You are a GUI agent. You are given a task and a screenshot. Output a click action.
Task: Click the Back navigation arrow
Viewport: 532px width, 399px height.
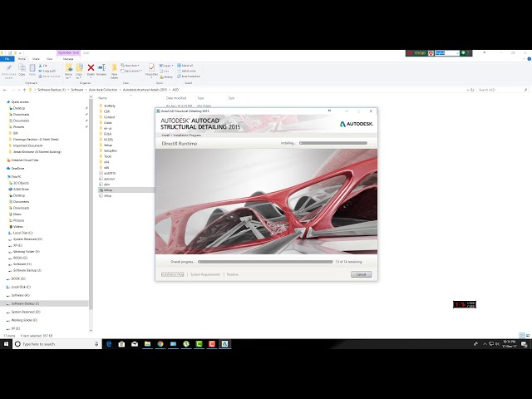coord(5,90)
